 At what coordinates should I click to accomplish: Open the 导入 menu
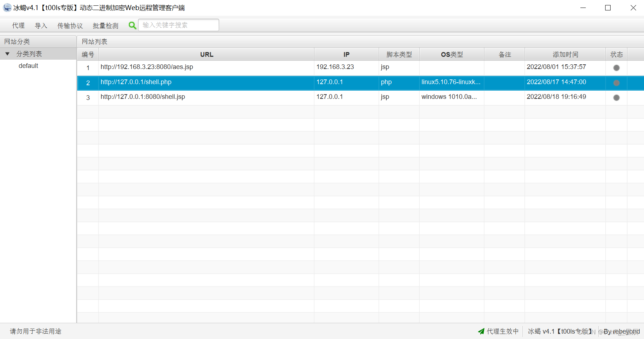41,26
